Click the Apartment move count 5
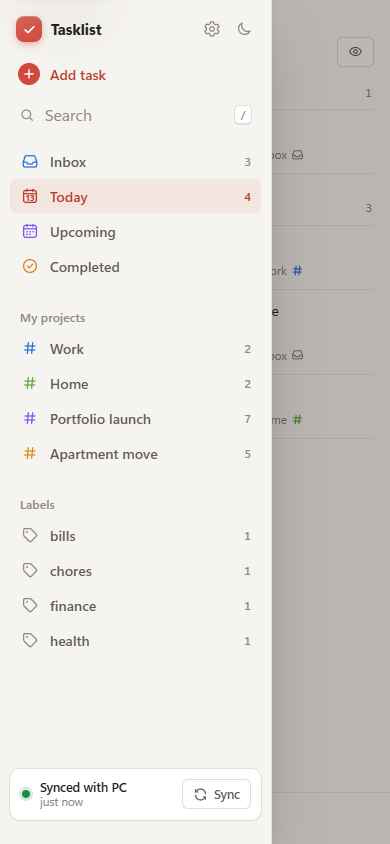This screenshot has width=390, height=844. point(247,454)
